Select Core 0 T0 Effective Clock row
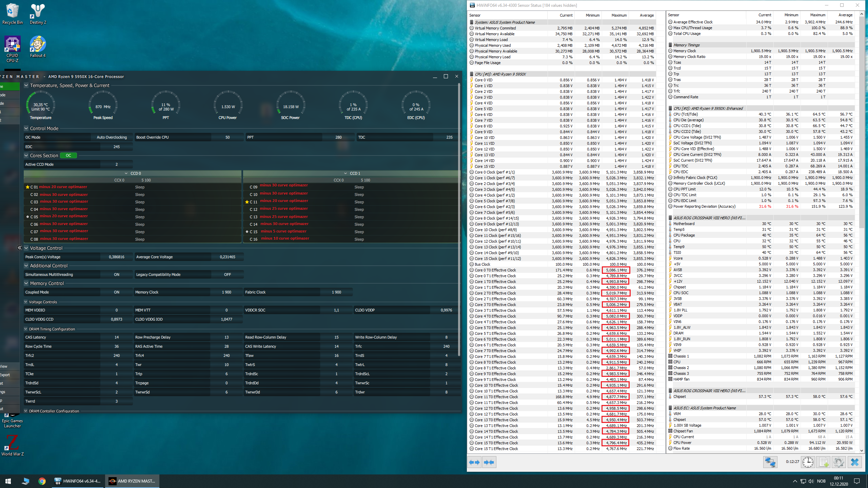Viewport: 868px width, 488px height. [562, 270]
